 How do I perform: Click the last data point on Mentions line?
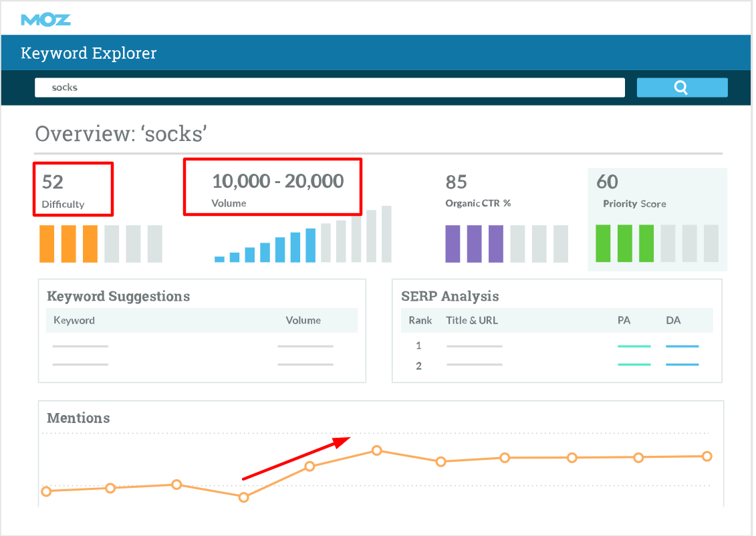tap(707, 456)
